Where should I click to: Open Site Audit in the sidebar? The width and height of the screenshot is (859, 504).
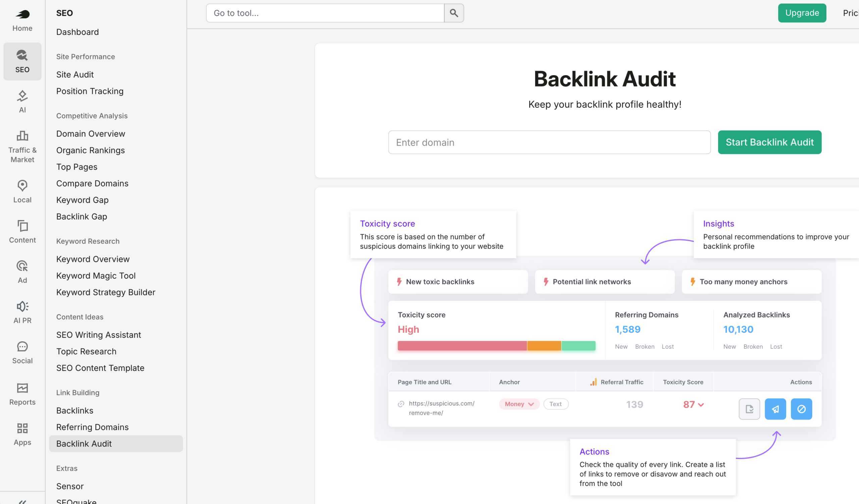(x=75, y=74)
